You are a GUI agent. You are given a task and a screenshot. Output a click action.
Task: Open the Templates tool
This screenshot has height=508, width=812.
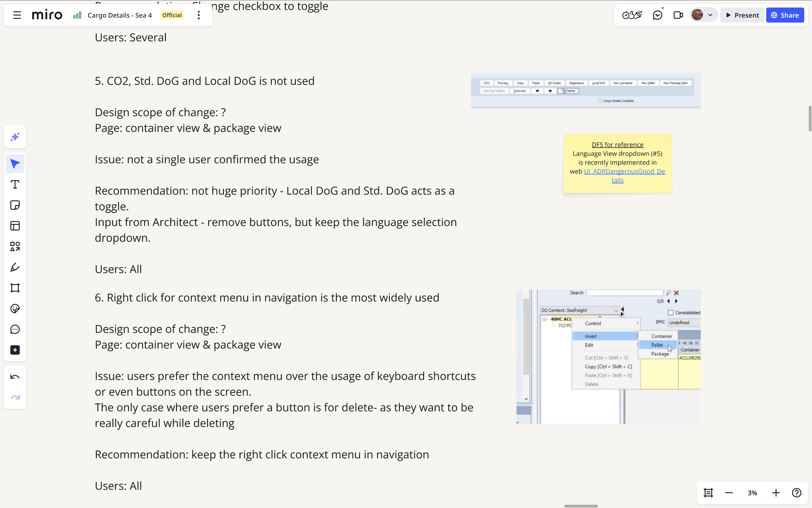coord(15,226)
